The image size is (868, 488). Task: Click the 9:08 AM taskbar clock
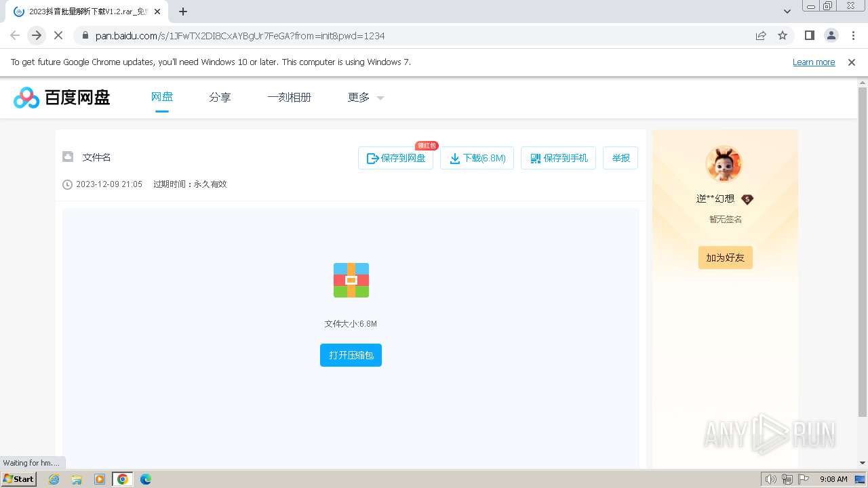pyautogui.click(x=833, y=479)
